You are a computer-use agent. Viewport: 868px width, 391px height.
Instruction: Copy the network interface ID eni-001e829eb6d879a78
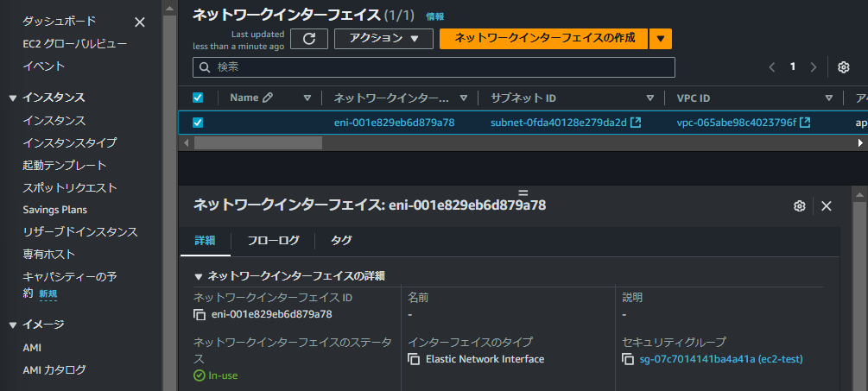pyautogui.click(x=200, y=315)
